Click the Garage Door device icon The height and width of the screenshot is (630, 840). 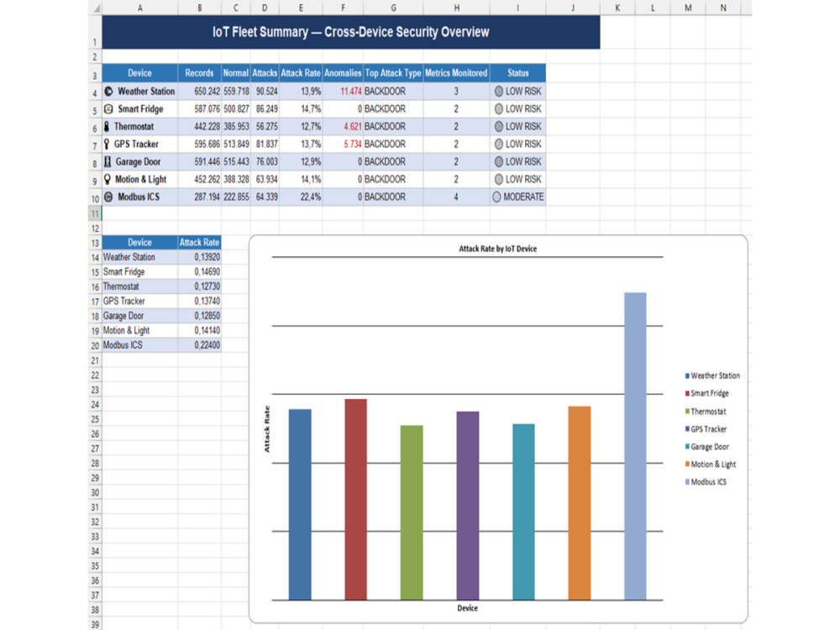point(108,162)
